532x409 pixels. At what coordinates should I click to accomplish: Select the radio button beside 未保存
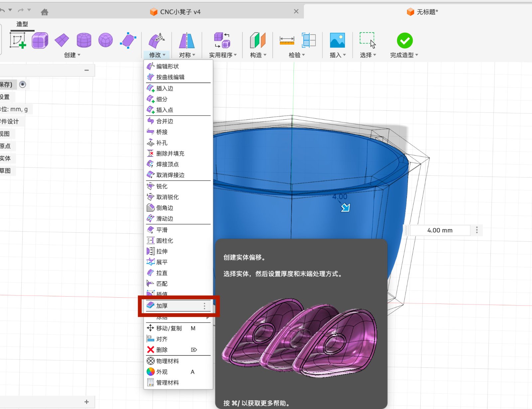tap(23, 84)
